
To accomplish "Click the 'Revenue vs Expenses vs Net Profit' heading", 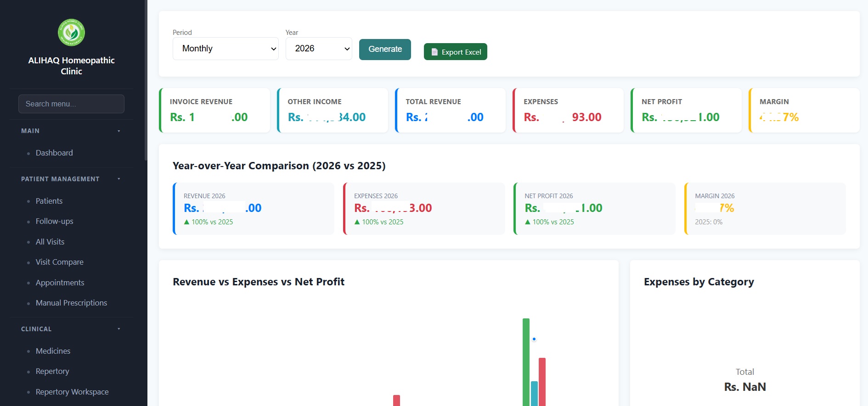I will coord(259,282).
